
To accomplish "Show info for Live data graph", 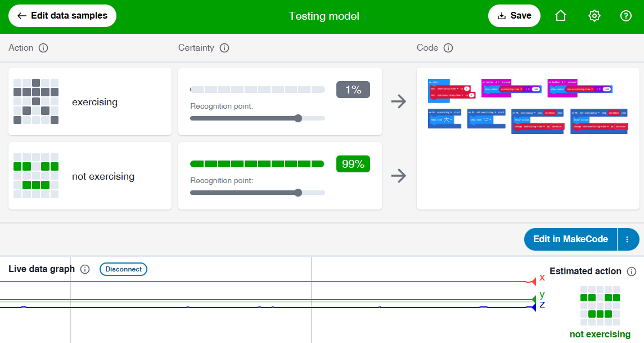I will pyautogui.click(x=85, y=269).
